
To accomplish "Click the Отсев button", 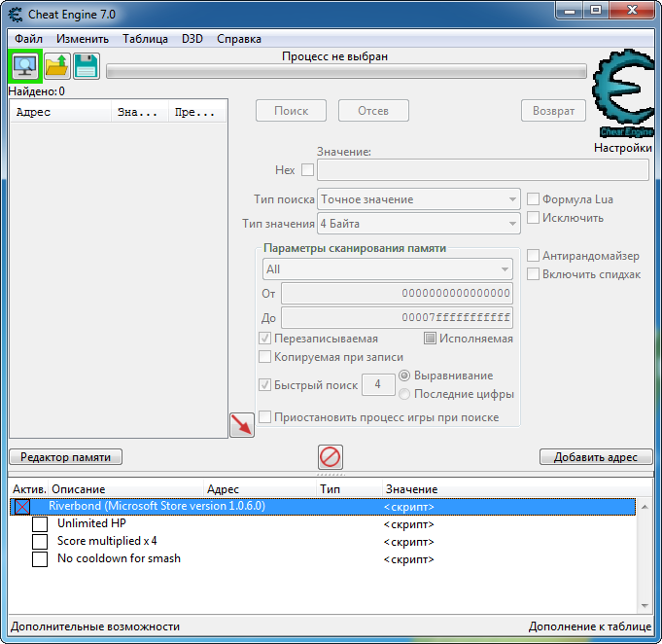I will 373,111.
